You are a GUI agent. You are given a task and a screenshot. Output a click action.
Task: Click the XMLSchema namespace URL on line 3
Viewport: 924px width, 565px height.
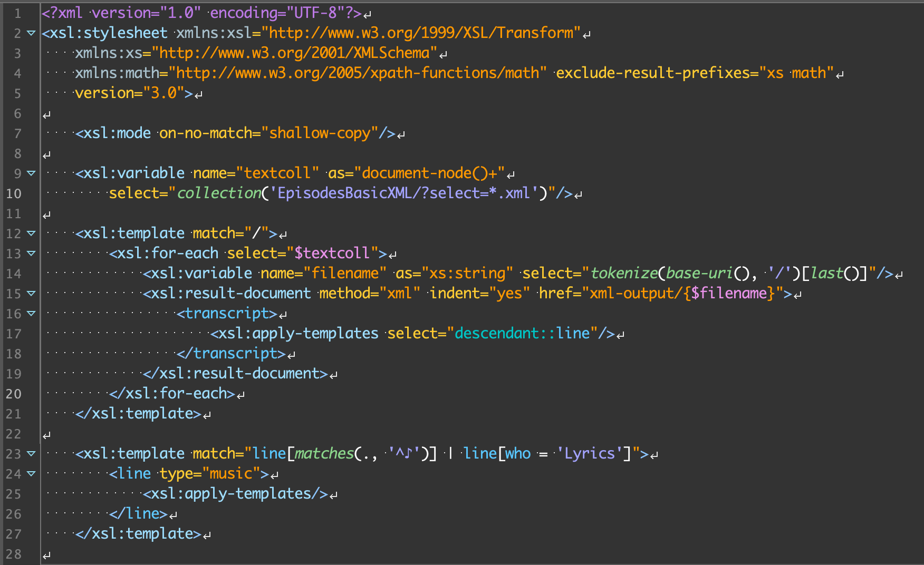294,53
